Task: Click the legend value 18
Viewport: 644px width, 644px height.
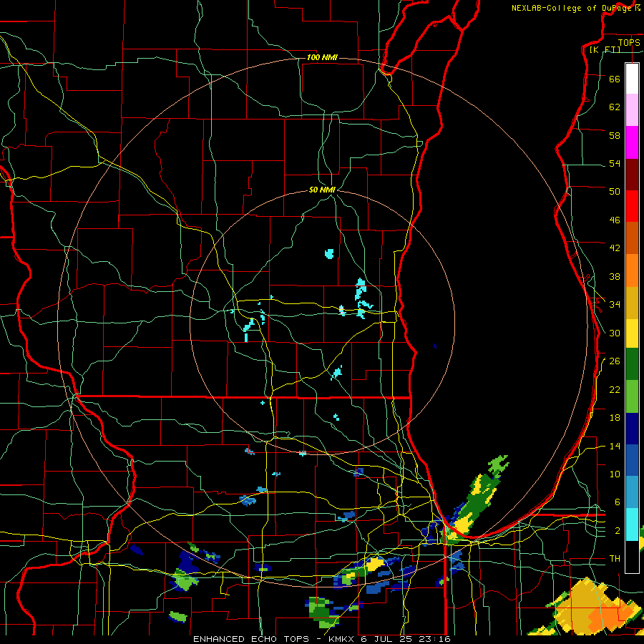Action: [615, 418]
